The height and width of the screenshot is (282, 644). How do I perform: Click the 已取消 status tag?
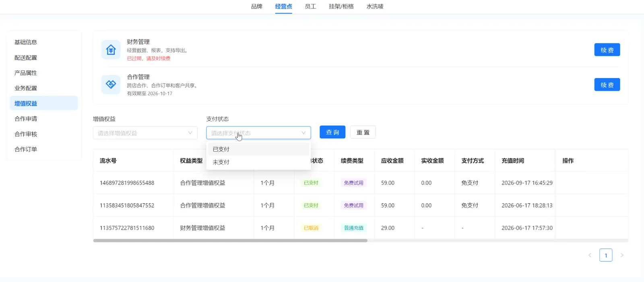[x=311, y=228]
